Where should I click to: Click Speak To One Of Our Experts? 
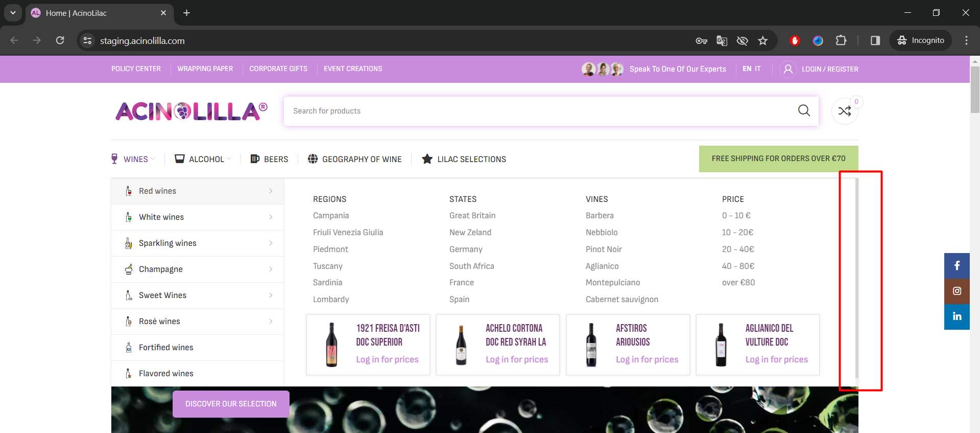click(678, 69)
